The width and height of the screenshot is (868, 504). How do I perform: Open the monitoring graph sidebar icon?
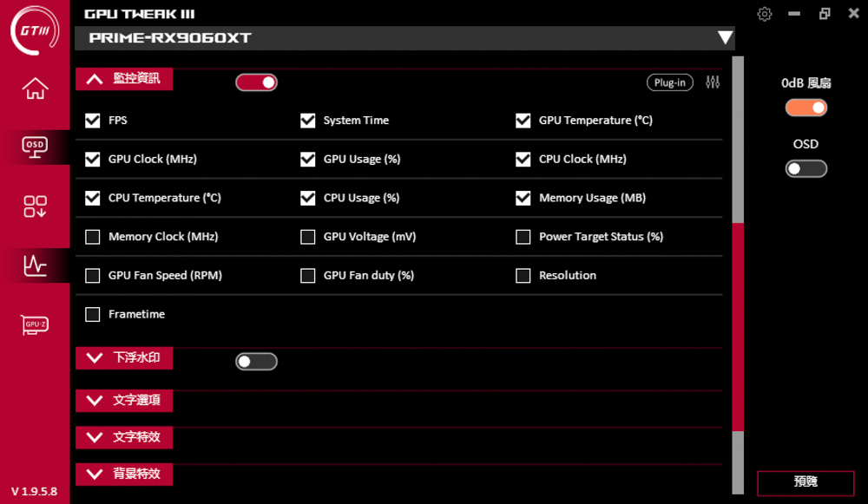(35, 265)
